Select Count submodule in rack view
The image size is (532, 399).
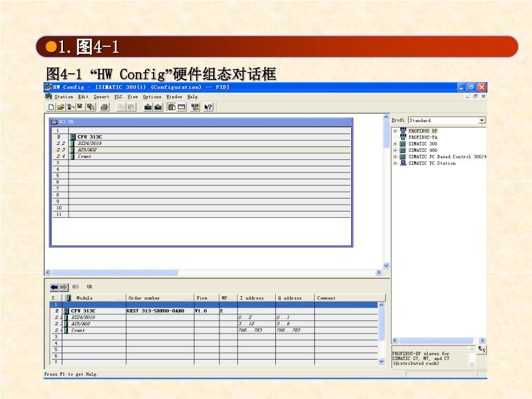(85, 156)
